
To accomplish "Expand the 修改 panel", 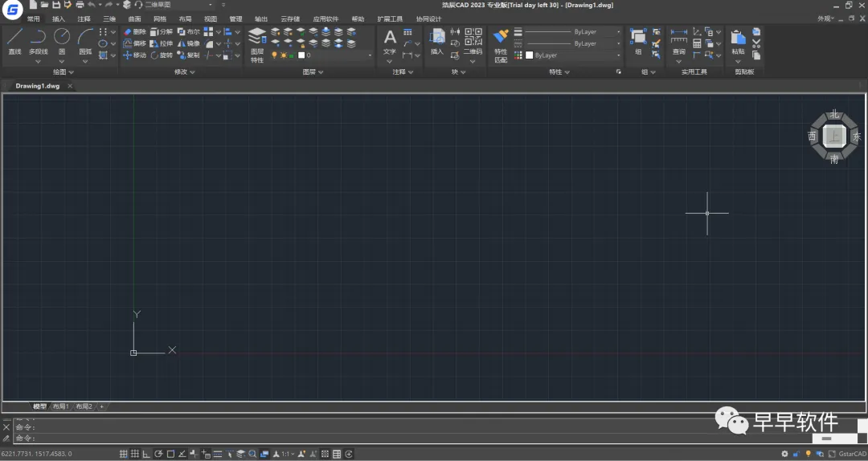I will pyautogui.click(x=184, y=72).
